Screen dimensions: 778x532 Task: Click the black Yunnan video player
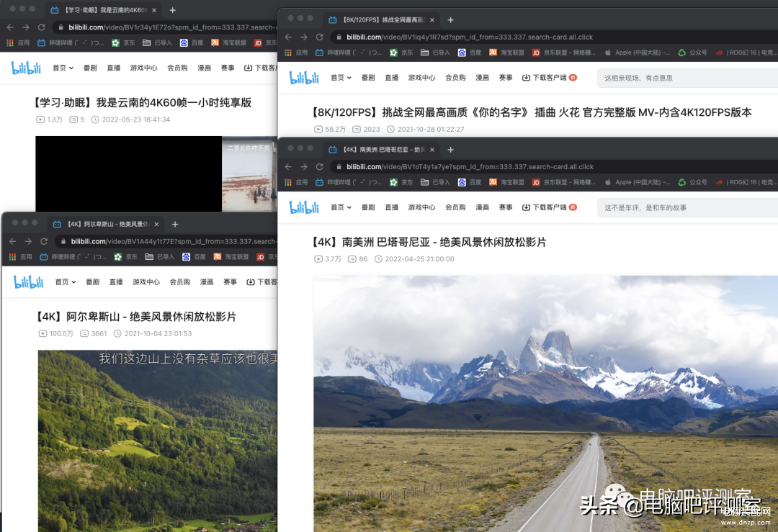tap(128, 173)
